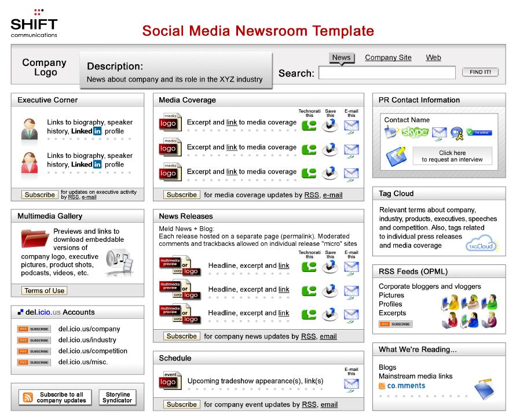Image resolution: width=516 pixels, height=420 pixels.
Task: Click the SHIFT communications logo
Action: (34, 23)
